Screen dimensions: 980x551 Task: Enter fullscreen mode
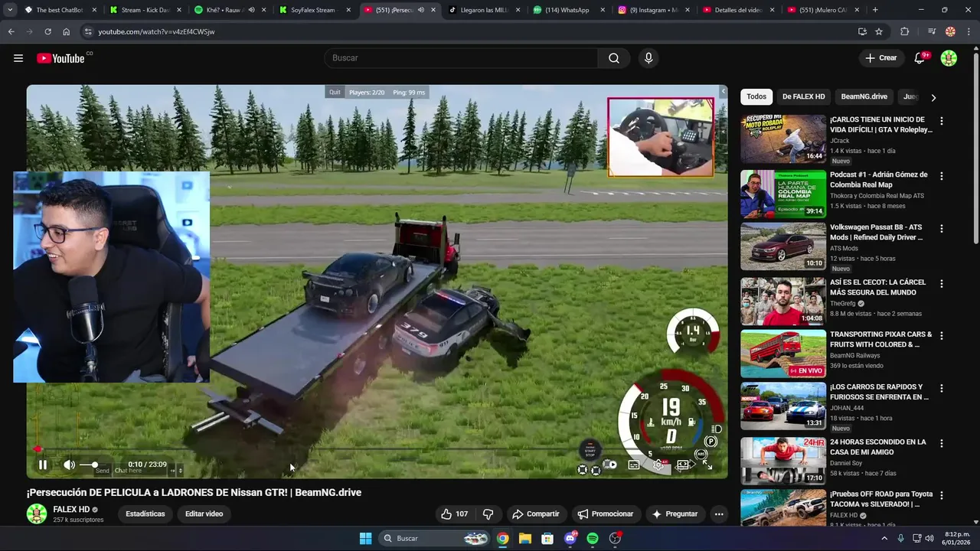707,465
